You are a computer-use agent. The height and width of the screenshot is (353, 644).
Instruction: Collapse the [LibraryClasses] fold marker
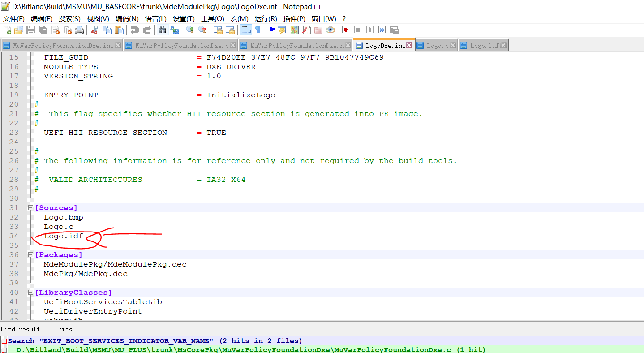pyautogui.click(x=30, y=292)
